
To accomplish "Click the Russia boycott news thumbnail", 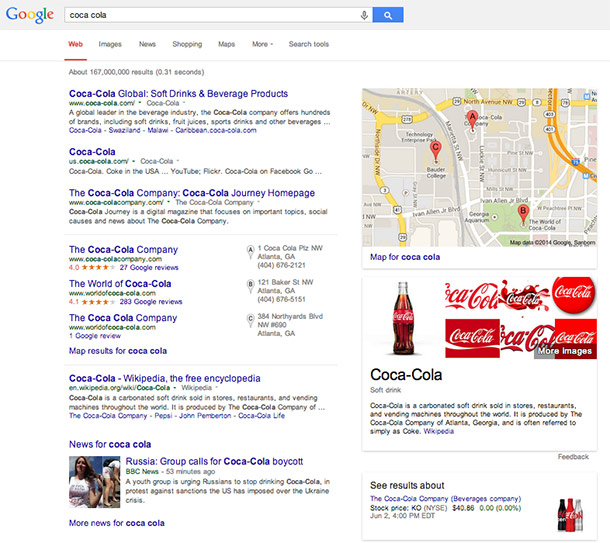I will point(95,482).
